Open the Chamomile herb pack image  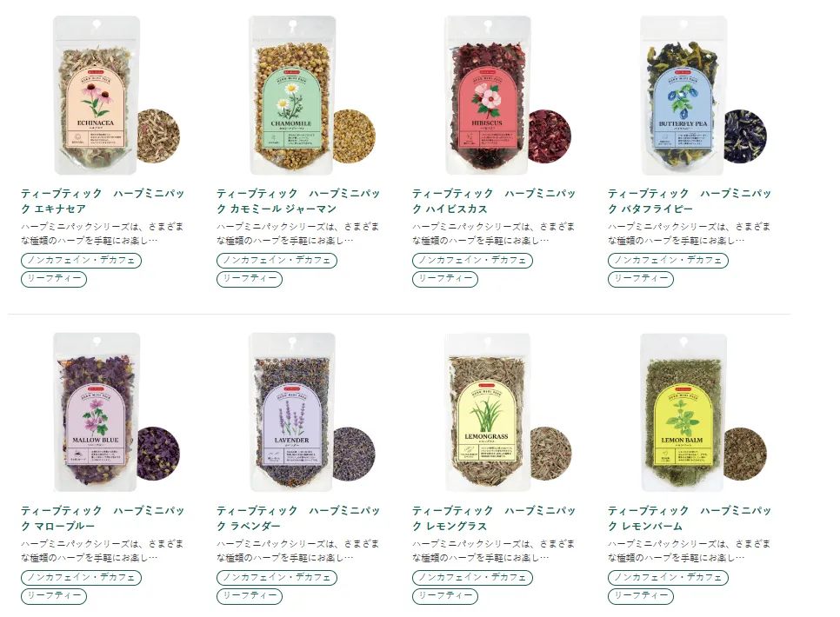[x=312, y=96]
